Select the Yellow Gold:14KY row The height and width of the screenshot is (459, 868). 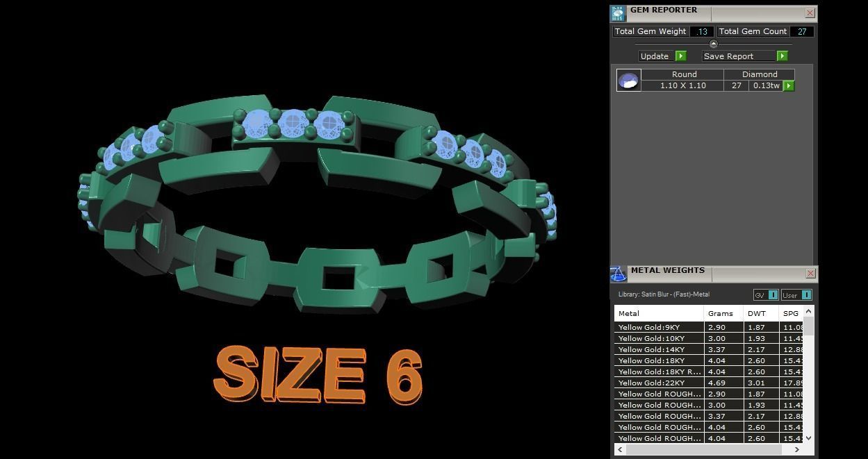pyautogui.click(x=708, y=349)
